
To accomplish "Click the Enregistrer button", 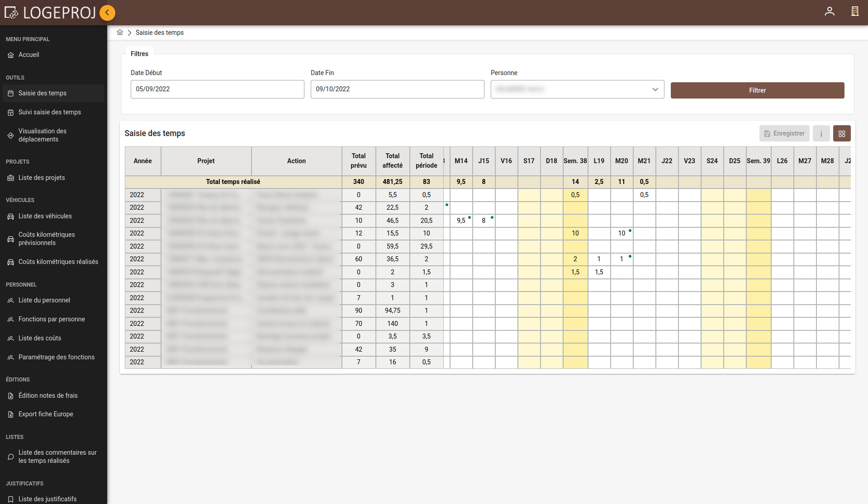I will (784, 134).
